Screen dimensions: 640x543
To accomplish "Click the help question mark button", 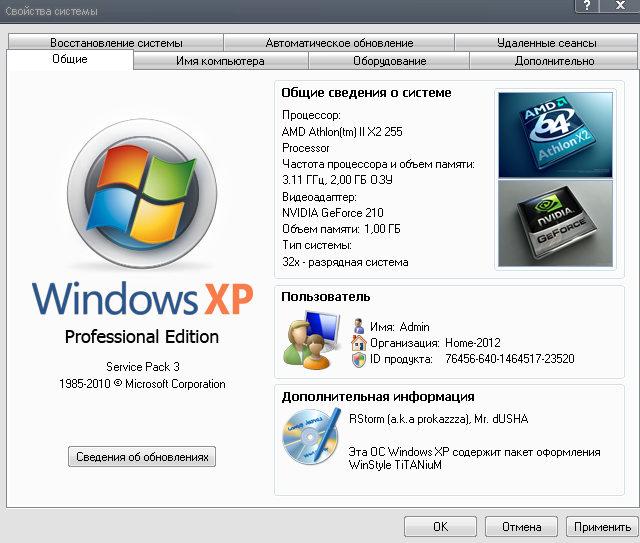I will click(587, 6).
